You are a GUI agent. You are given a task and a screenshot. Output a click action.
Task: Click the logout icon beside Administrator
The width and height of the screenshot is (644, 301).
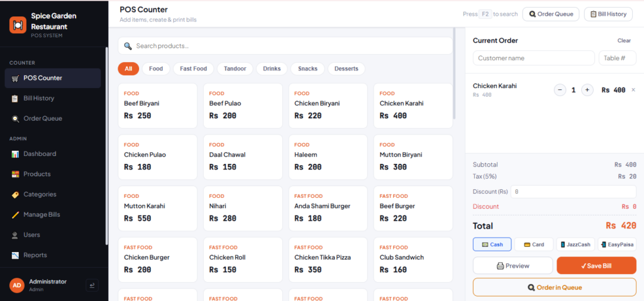(92, 285)
